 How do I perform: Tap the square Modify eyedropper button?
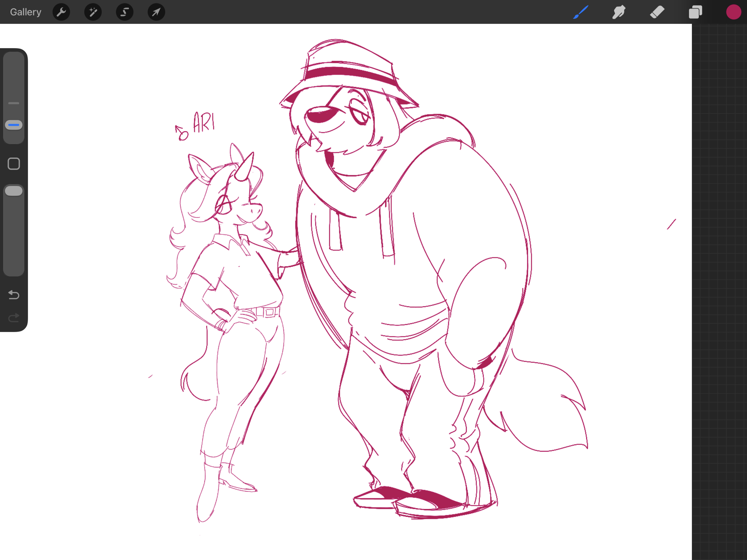coord(14,164)
